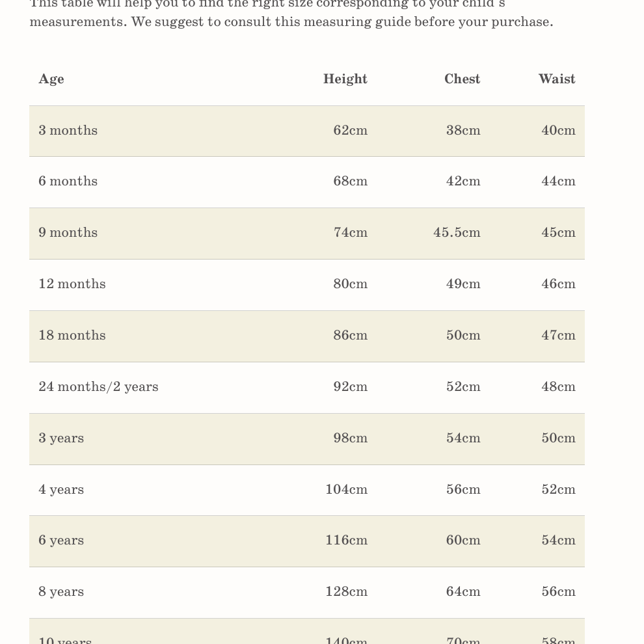The image size is (644, 644).
Task: Click the Age column header
Action: (x=51, y=79)
